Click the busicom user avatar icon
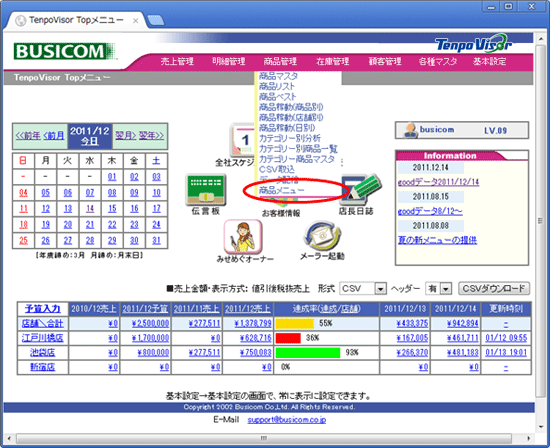The height and width of the screenshot is (448, 550). pos(409,131)
